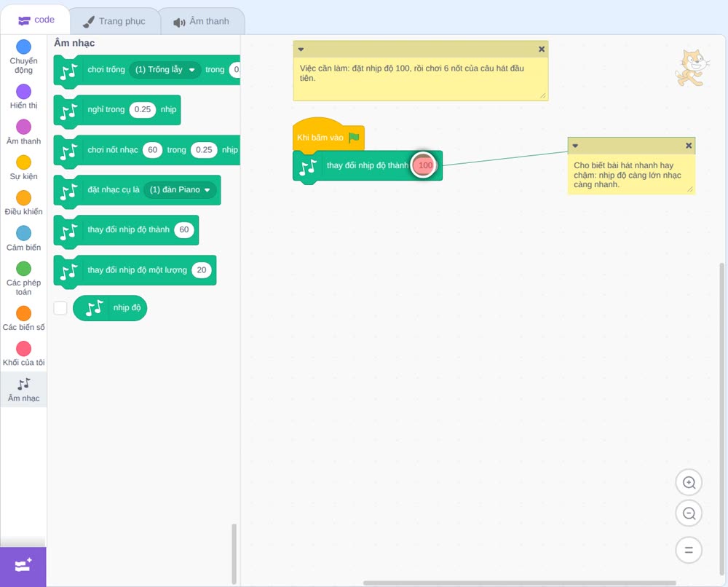Click the nhịp độ reporter block

(110, 308)
